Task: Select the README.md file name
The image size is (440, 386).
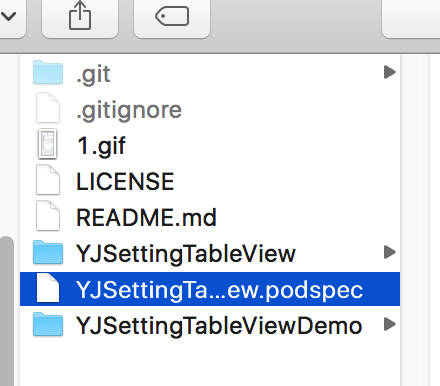Action: [146, 218]
